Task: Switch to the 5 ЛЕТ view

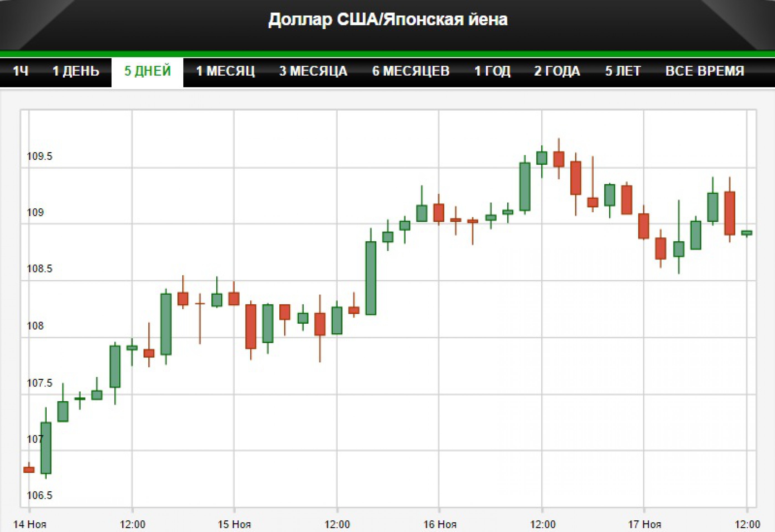Action: point(623,71)
